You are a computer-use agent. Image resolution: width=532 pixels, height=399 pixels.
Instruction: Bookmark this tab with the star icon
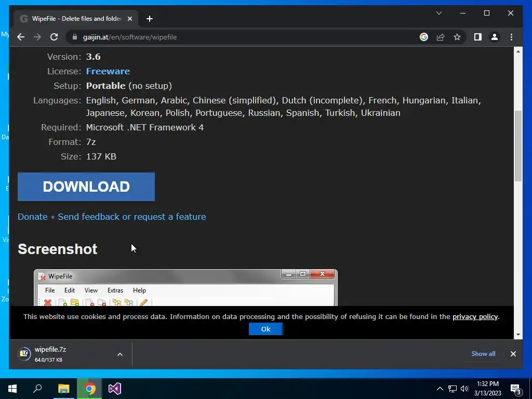[457, 37]
